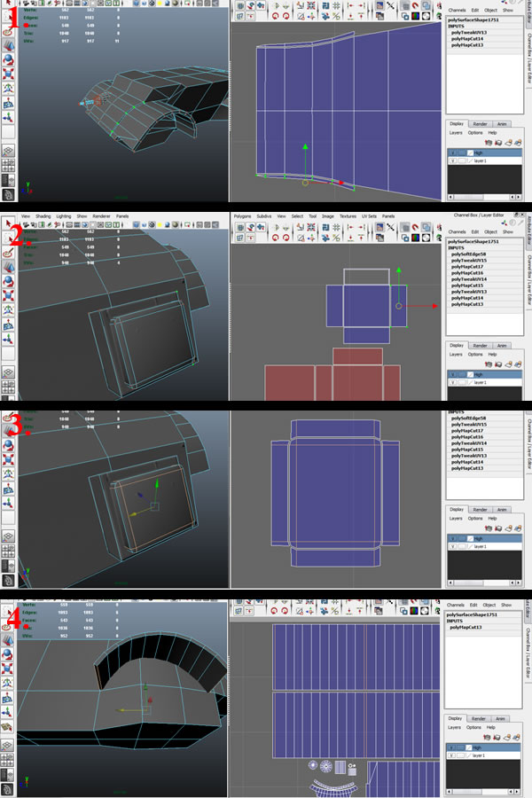
Task: Switch to Render tab in top screenshot
Action: pyautogui.click(x=480, y=123)
